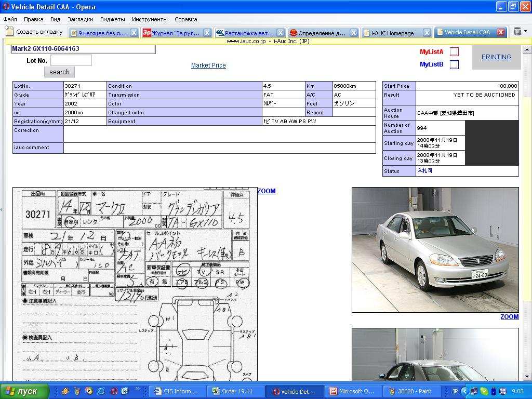Click ZOOM link under the front car photo
The height and width of the screenshot is (399, 532).
(510, 317)
